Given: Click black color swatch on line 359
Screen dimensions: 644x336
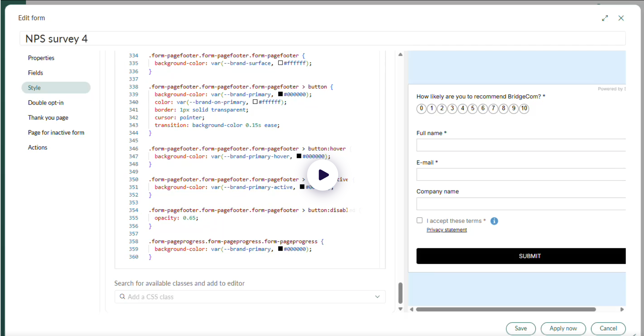Looking at the screenshot, I should pyautogui.click(x=280, y=248).
